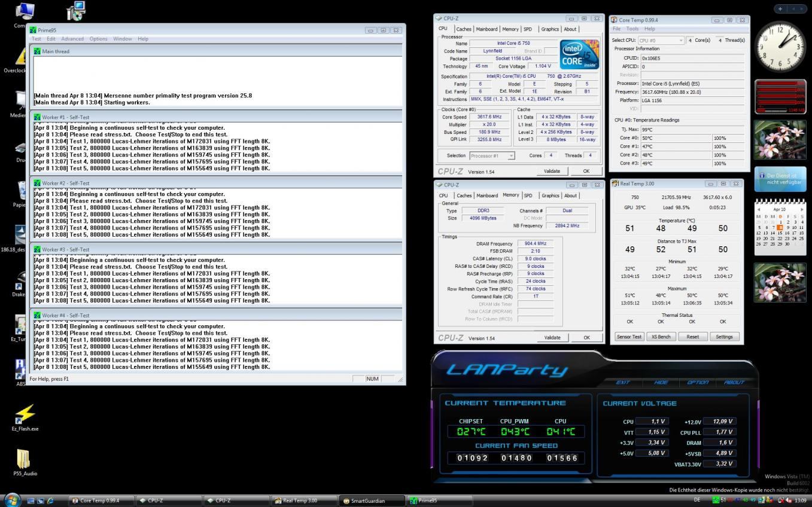Open the File menu in Core Temp
This screenshot has height=507, width=812.
pos(616,29)
